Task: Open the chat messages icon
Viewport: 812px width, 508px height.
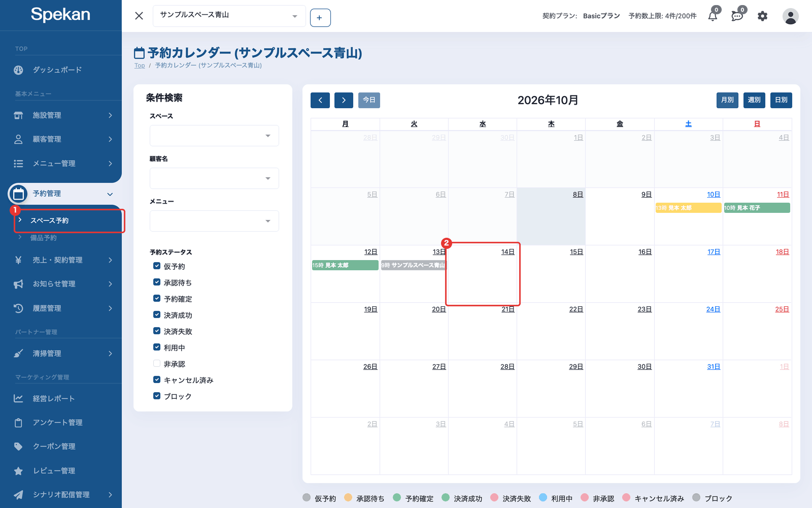Action: [737, 16]
